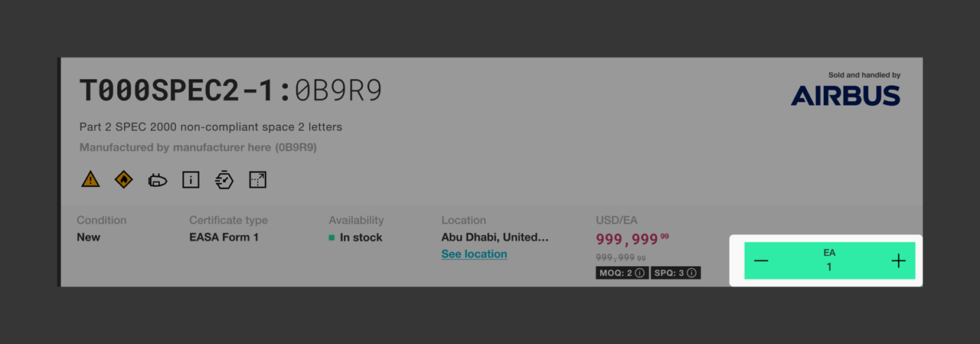Click the Abu Dhabi, United… location text
Screen dimensions: 980x344
(x=495, y=237)
